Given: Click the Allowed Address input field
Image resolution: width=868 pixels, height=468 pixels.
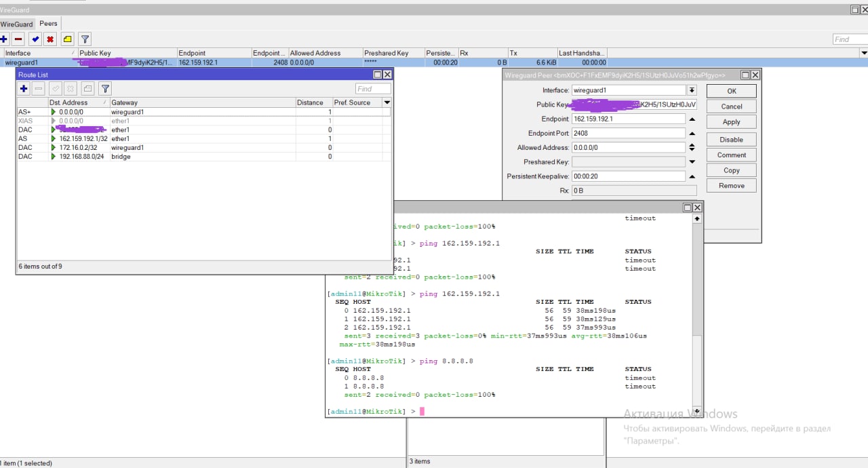Looking at the screenshot, I should [x=629, y=147].
